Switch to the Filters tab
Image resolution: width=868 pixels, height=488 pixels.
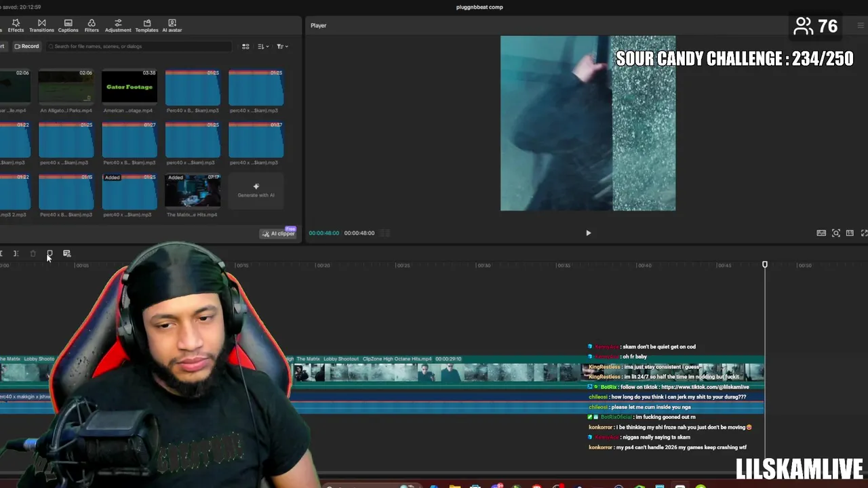click(x=92, y=26)
